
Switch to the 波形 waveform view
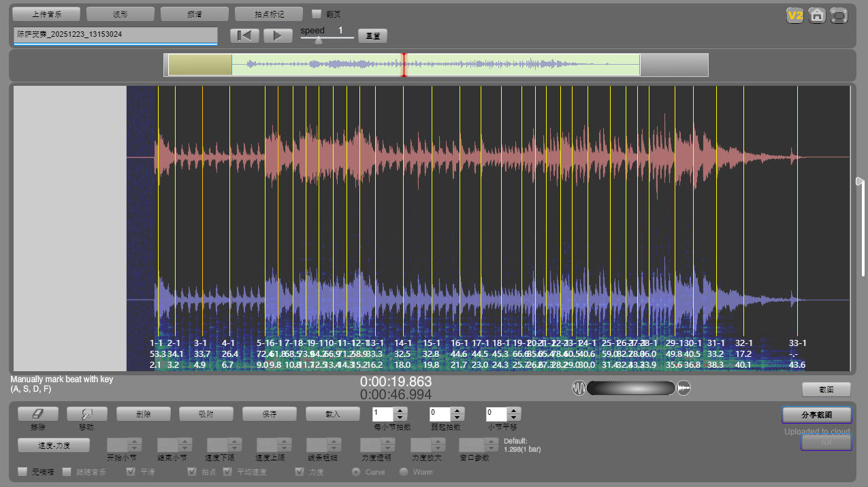(120, 14)
